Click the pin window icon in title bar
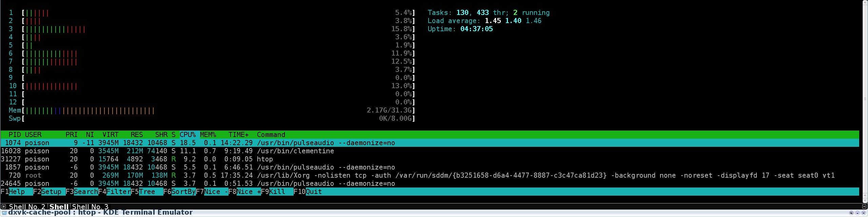868x217 pixels. point(851,213)
